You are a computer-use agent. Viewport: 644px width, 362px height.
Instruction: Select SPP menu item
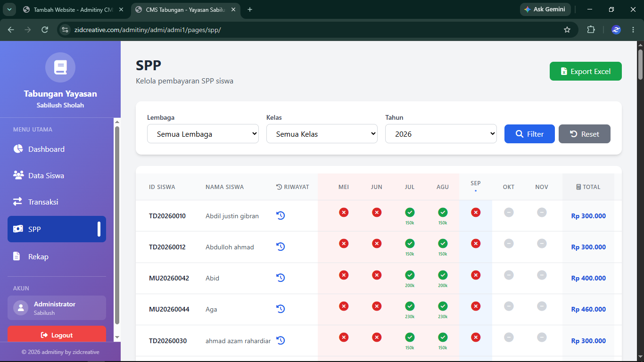[x=57, y=229]
